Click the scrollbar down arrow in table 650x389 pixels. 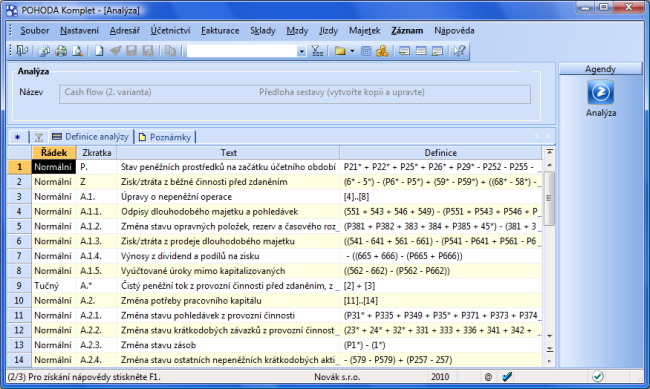[550, 336]
